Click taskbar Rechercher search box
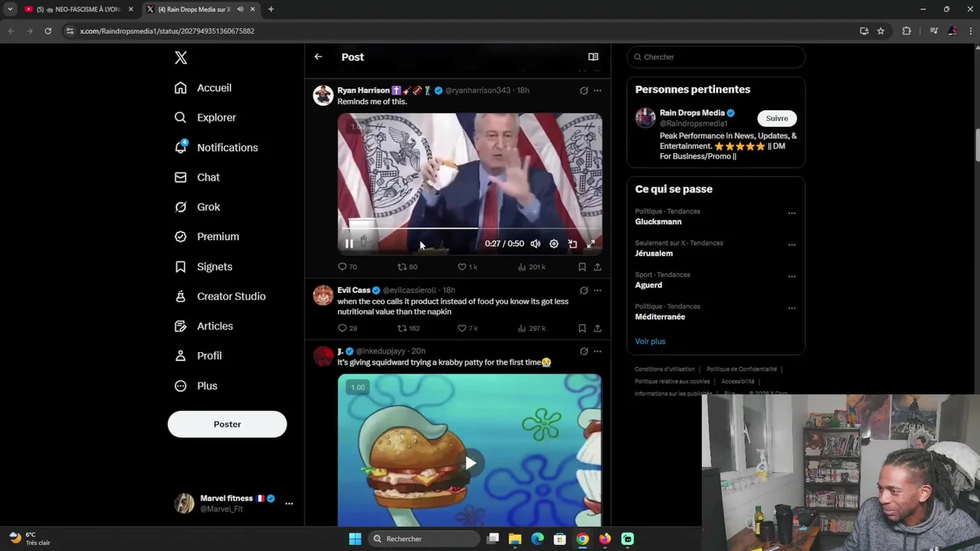This screenshot has height=551, width=980. [423, 539]
